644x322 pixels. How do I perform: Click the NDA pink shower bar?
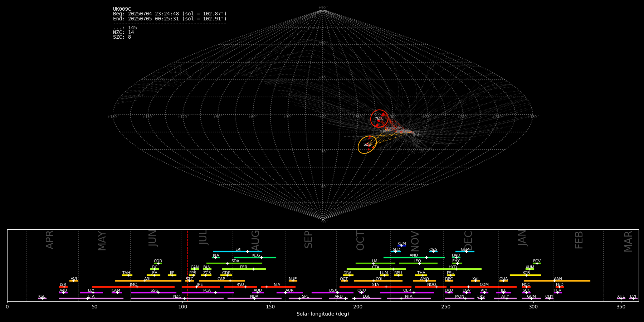[x=254, y=298]
